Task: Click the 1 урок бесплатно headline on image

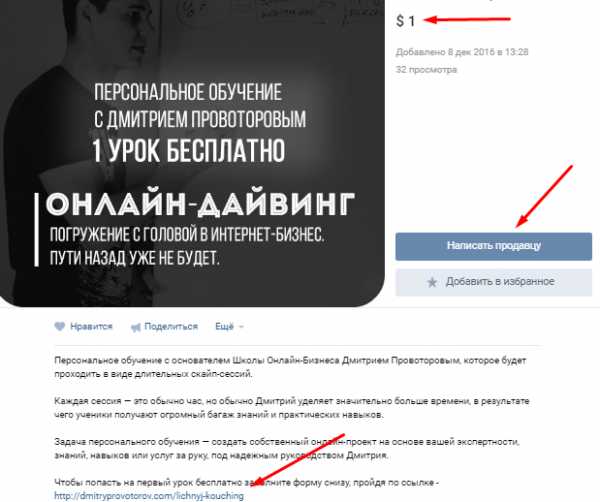Action: coord(189,150)
